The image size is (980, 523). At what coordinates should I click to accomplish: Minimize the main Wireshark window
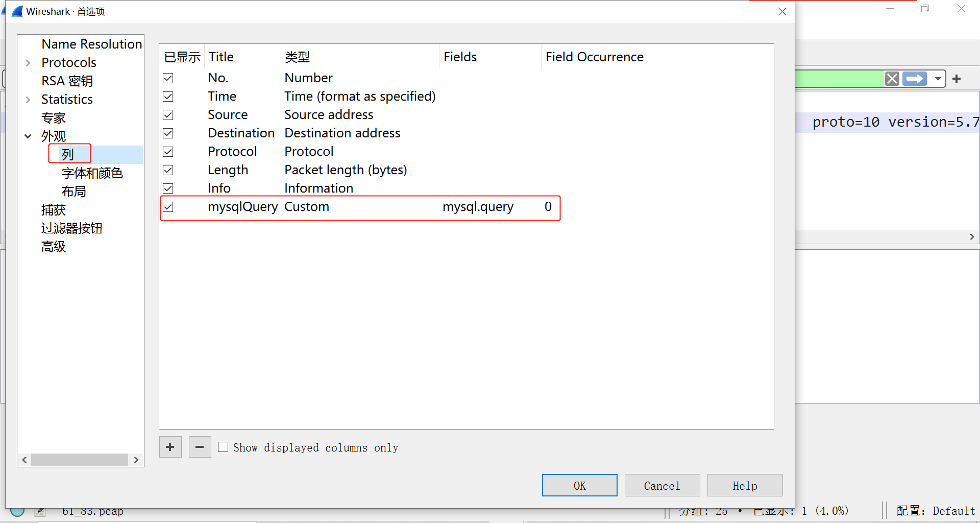click(890, 9)
